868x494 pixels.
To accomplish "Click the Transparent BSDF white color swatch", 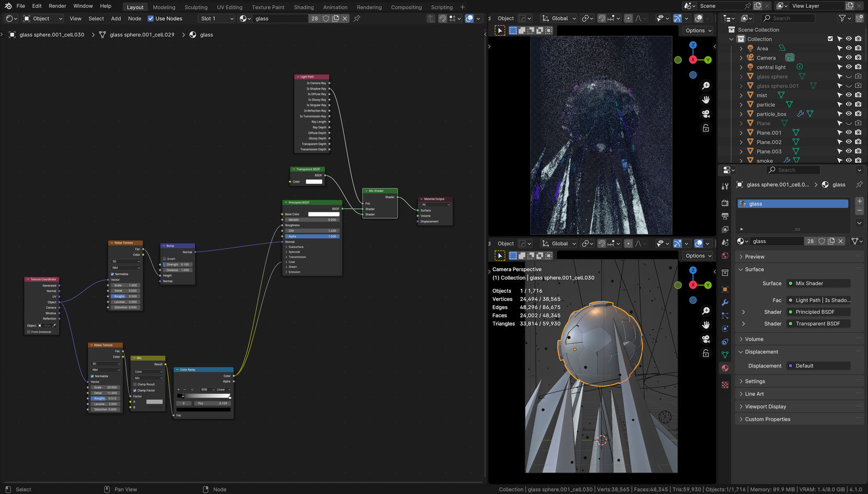I will point(314,182).
